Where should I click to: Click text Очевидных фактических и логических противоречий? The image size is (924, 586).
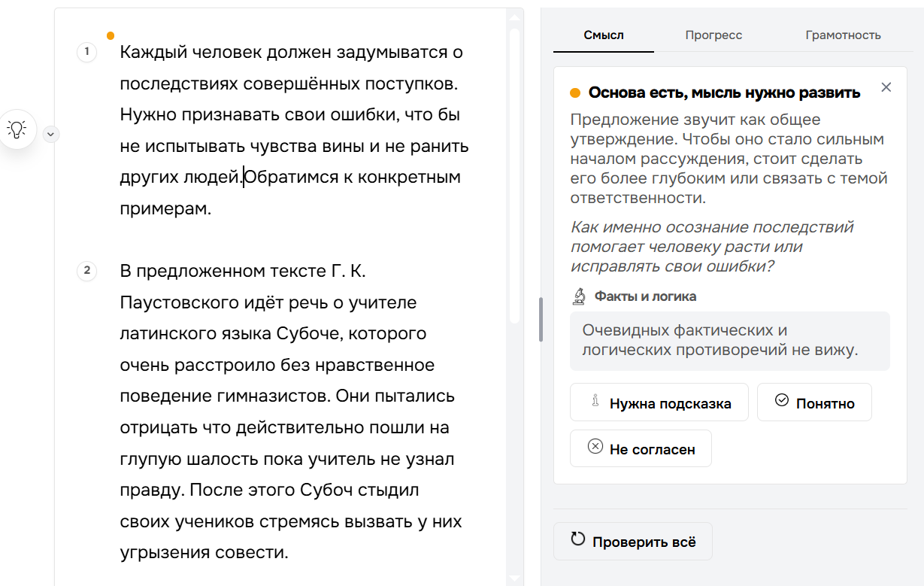pos(720,340)
